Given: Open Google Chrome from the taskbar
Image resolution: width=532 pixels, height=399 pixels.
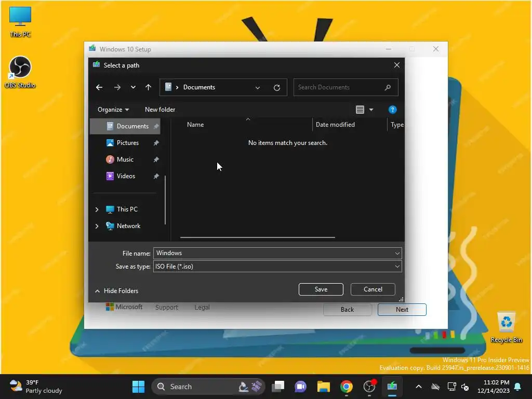Looking at the screenshot, I should (347, 387).
